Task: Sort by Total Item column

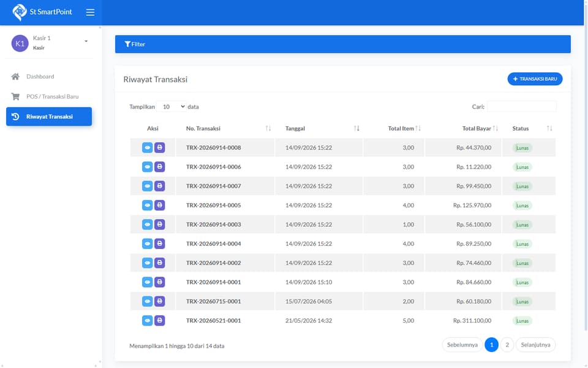Action: [394, 128]
